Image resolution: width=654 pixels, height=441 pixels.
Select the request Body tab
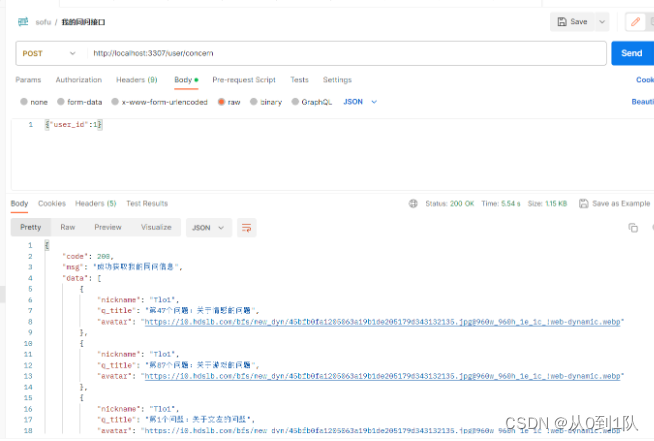click(x=186, y=80)
